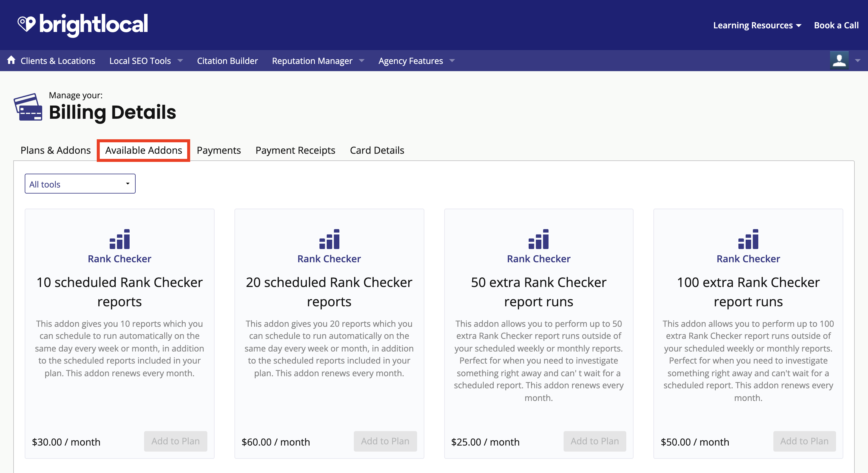Viewport: 868px width, 473px height.
Task: Click the home icon beside Clients & Locations
Action: [11, 60]
